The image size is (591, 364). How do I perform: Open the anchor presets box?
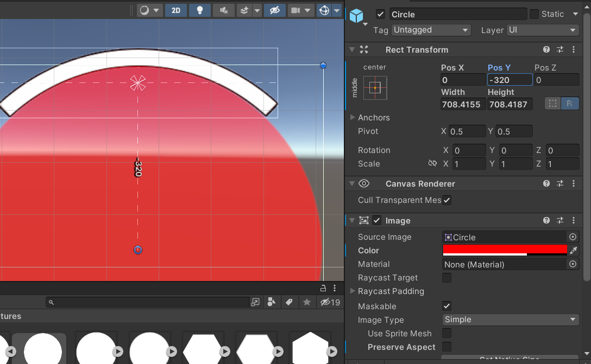[x=375, y=88]
